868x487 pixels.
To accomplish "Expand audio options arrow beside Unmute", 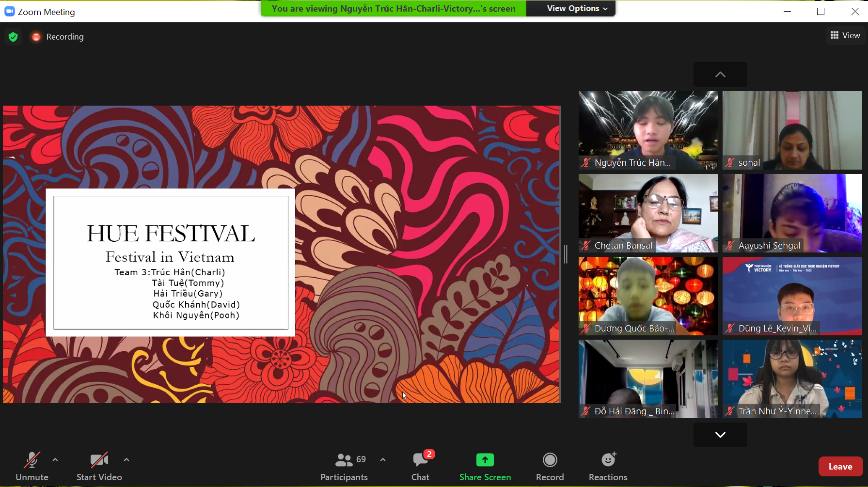I will [55, 459].
